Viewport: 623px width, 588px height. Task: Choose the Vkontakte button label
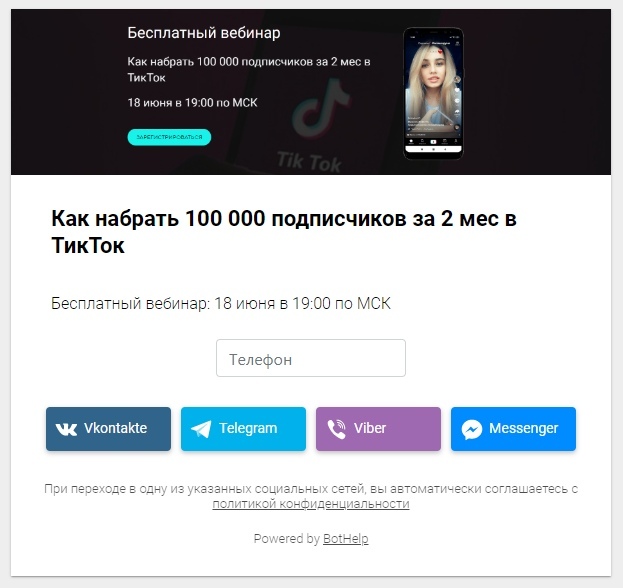(x=115, y=428)
